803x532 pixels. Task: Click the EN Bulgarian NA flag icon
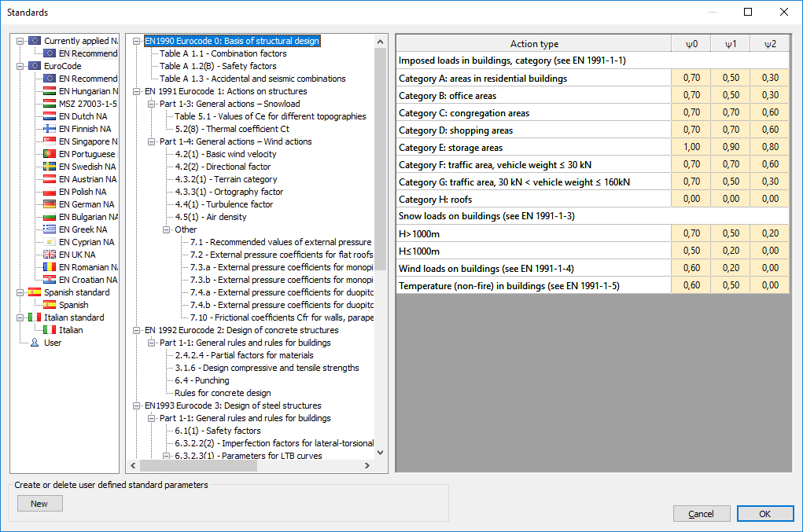pos(50,217)
